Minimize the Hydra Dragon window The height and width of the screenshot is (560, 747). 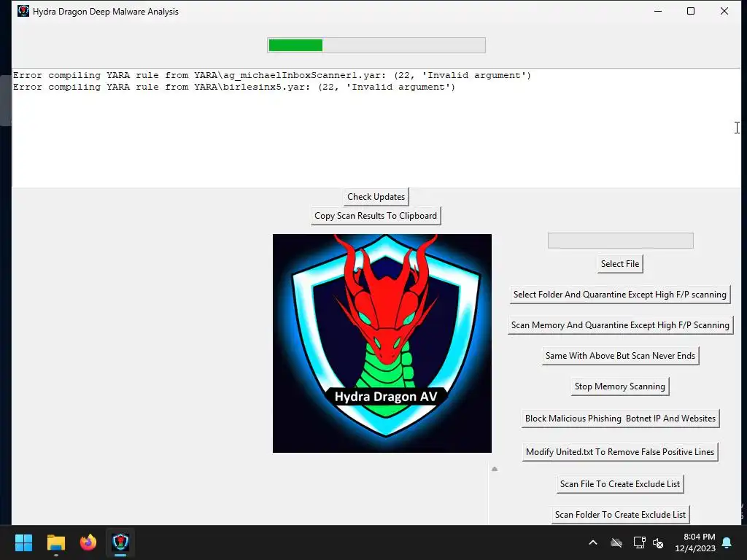[x=658, y=11]
